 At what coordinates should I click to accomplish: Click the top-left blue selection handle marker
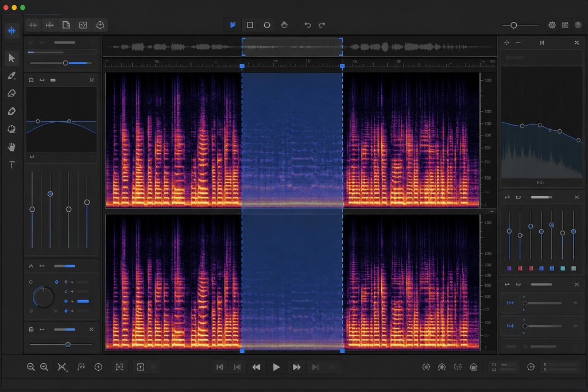(x=242, y=66)
